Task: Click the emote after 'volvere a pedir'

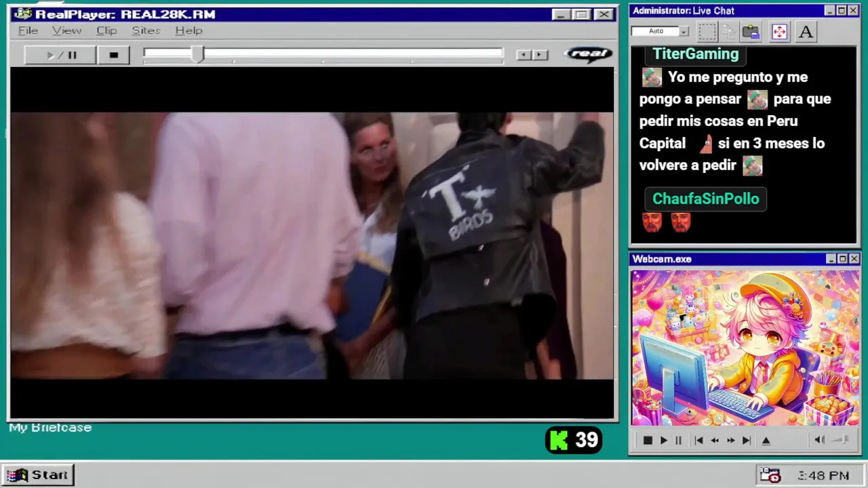Action: (x=752, y=165)
